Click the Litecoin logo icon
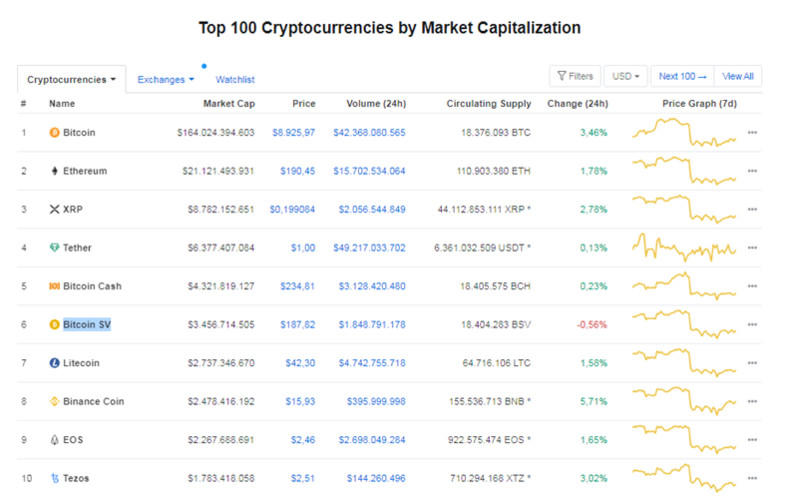The height and width of the screenshot is (496, 798). pos(54,363)
